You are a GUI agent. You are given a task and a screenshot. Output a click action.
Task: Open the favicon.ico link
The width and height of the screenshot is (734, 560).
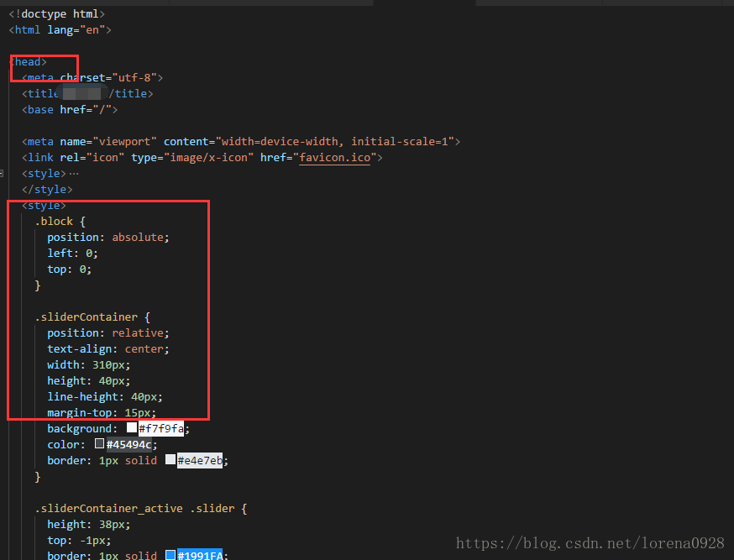(x=335, y=158)
